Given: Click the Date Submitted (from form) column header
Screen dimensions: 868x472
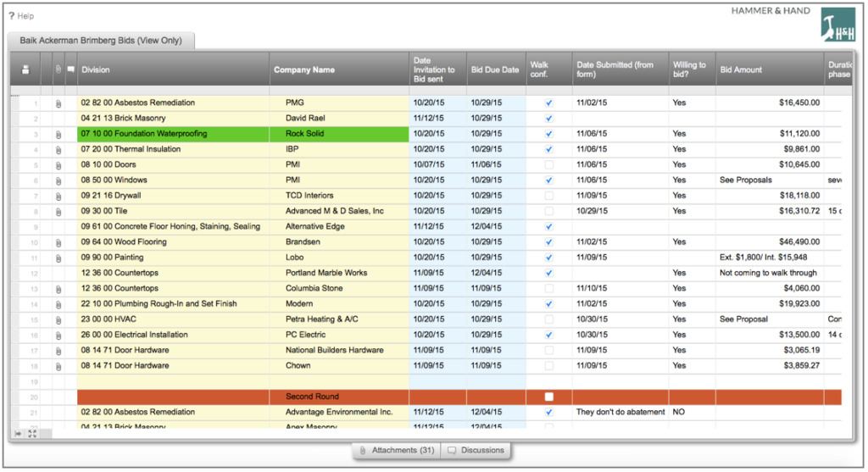Looking at the screenshot, I should tap(620, 69).
